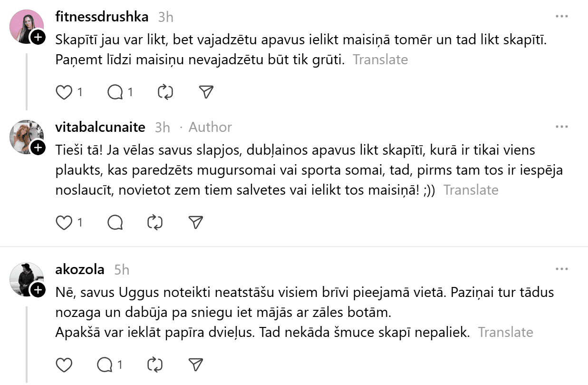Follow fitnessdrushka using the avatar plus badge
Image resolution: width=588 pixels, height=385 pixels.
coord(38,38)
